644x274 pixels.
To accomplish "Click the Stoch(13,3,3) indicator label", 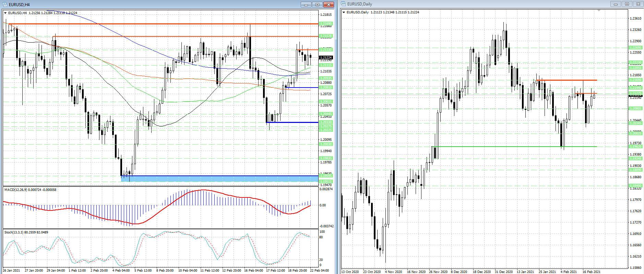I will pos(26,232).
